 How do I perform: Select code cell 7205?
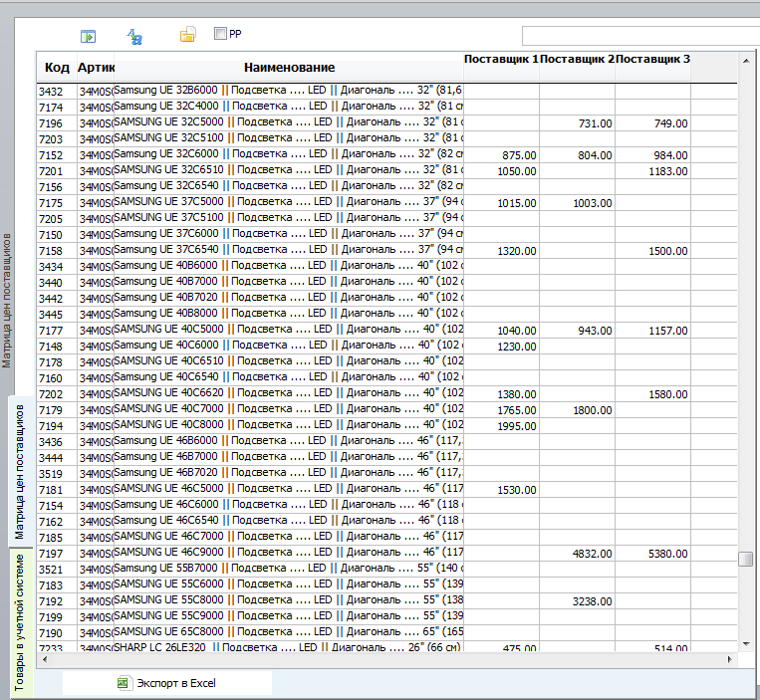(x=57, y=219)
